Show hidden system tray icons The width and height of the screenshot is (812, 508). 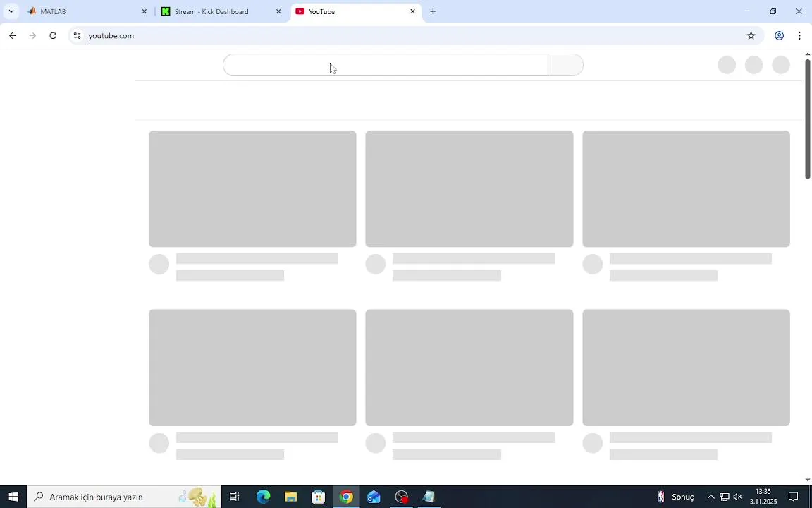710,497
